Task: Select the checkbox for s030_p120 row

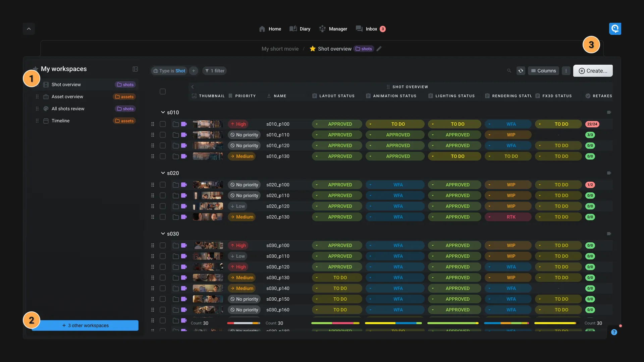Action: pyautogui.click(x=163, y=267)
